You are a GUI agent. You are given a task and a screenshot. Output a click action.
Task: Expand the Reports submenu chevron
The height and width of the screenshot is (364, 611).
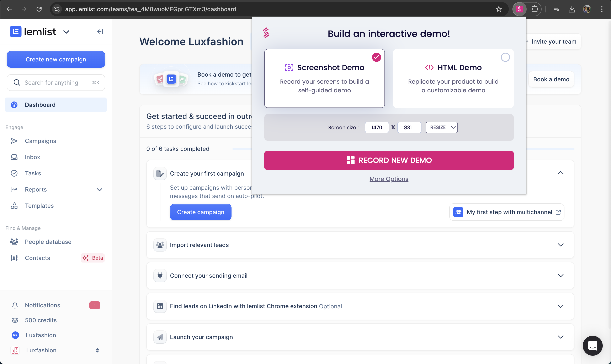[100, 190]
